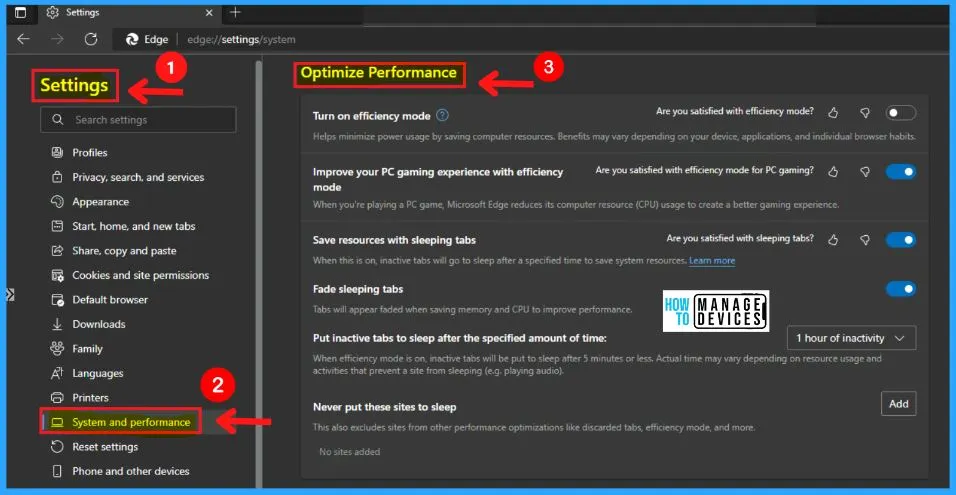Click the back navigation arrow
Screen dimensions: 956x495
pos(23,40)
